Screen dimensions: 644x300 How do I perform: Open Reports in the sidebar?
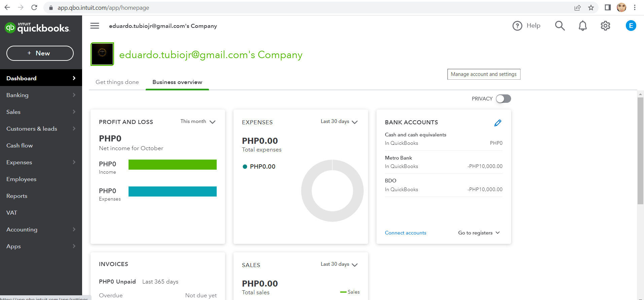click(x=17, y=196)
